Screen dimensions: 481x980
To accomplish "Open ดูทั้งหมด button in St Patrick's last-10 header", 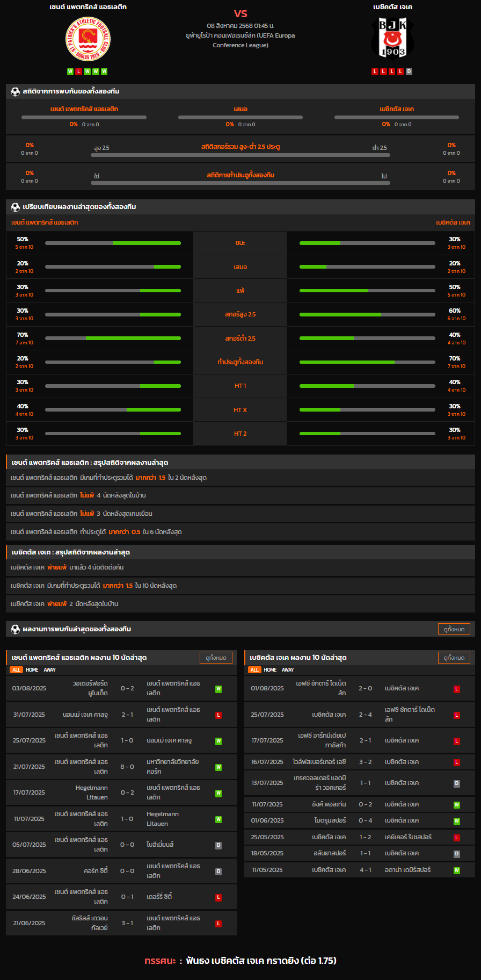I will click(216, 658).
